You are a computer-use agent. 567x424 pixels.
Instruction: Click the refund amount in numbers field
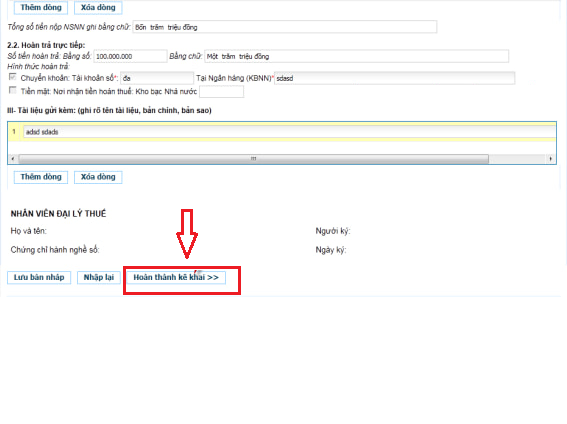[x=131, y=56]
